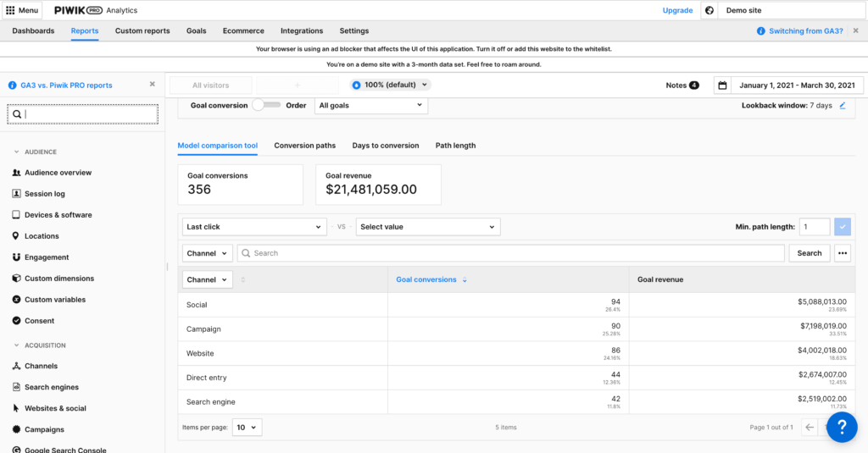
Task: Open Session log in sidebar
Action: (44, 194)
